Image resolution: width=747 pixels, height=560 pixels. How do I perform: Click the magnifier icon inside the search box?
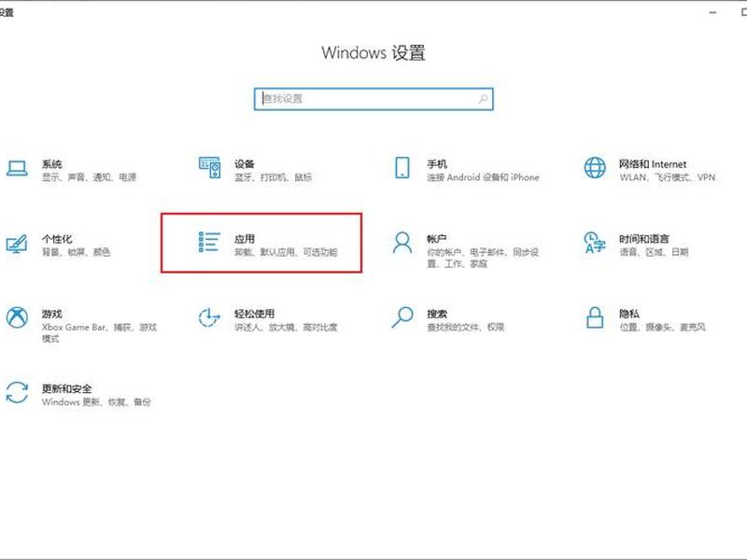[483, 99]
